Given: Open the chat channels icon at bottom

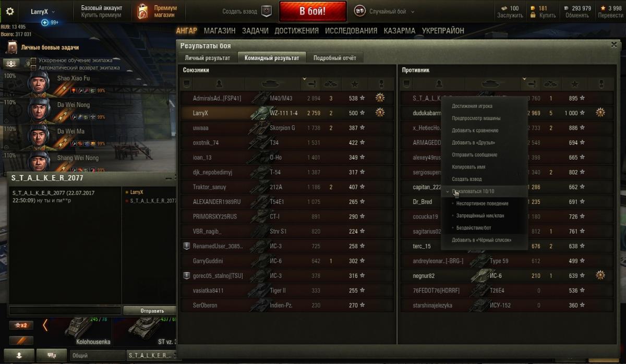Looking at the screenshot, I should pyautogui.click(x=52, y=355).
